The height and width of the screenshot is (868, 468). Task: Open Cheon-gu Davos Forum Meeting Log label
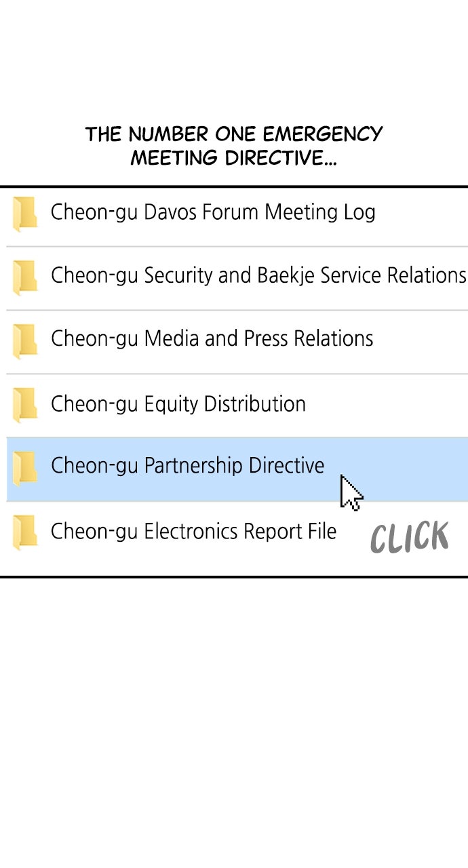pos(212,212)
